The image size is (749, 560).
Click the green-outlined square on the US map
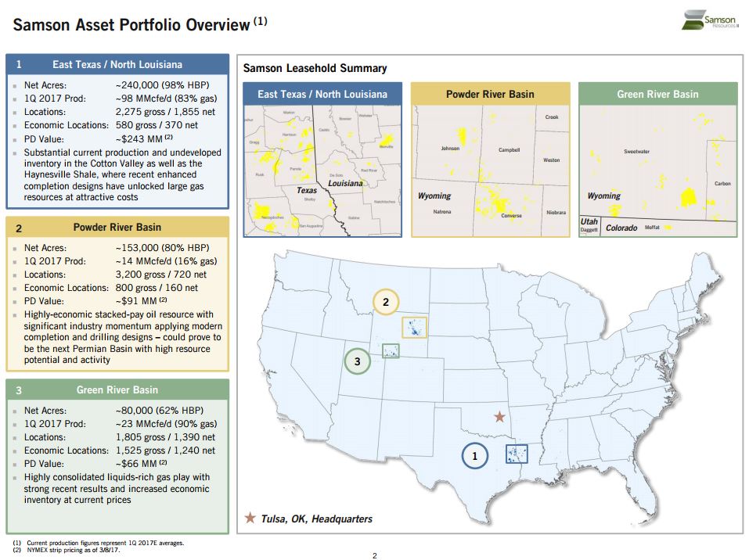click(391, 351)
